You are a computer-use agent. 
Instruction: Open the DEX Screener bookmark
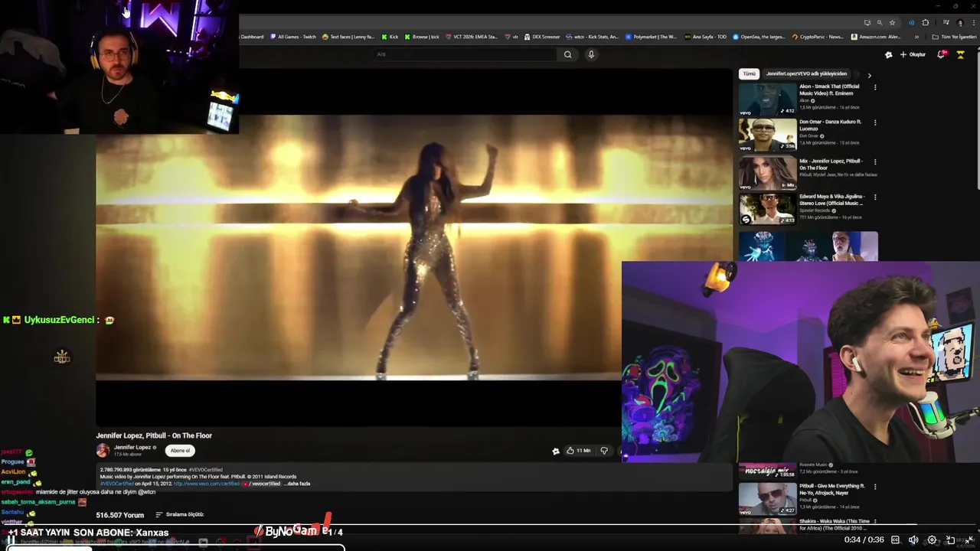click(542, 37)
